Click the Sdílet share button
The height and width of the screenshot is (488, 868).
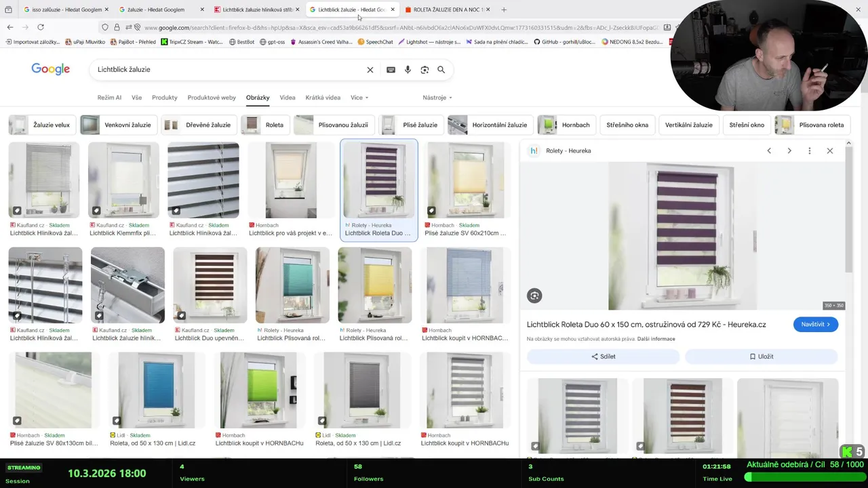point(603,357)
